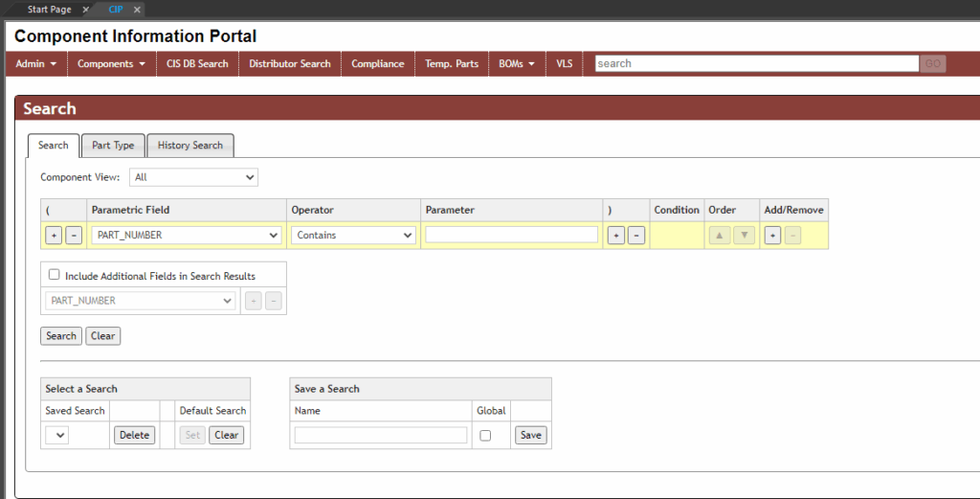Expand the Saved Search dropdown
The image size is (980, 499).
point(56,435)
